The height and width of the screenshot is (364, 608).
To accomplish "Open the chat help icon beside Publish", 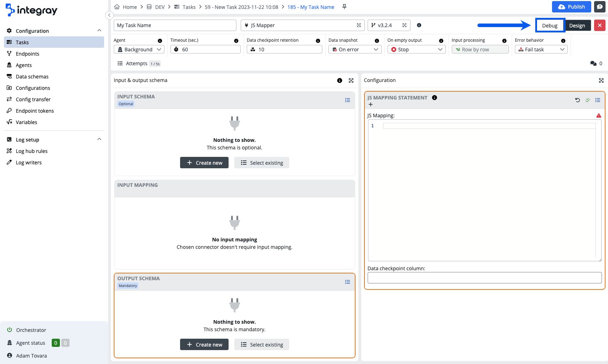I will (x=599, y=7).
